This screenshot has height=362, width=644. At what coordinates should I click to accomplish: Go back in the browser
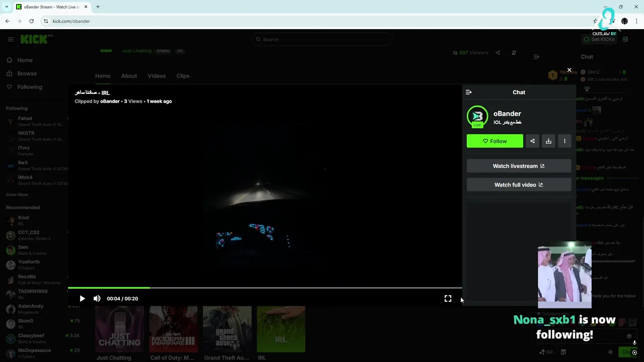coord(7,21)
